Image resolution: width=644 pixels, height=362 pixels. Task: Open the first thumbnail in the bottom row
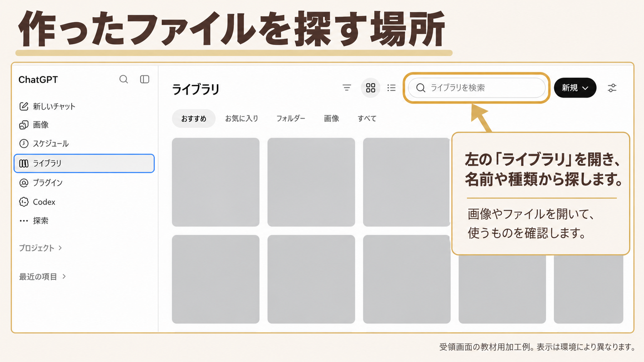coord(216,279)
